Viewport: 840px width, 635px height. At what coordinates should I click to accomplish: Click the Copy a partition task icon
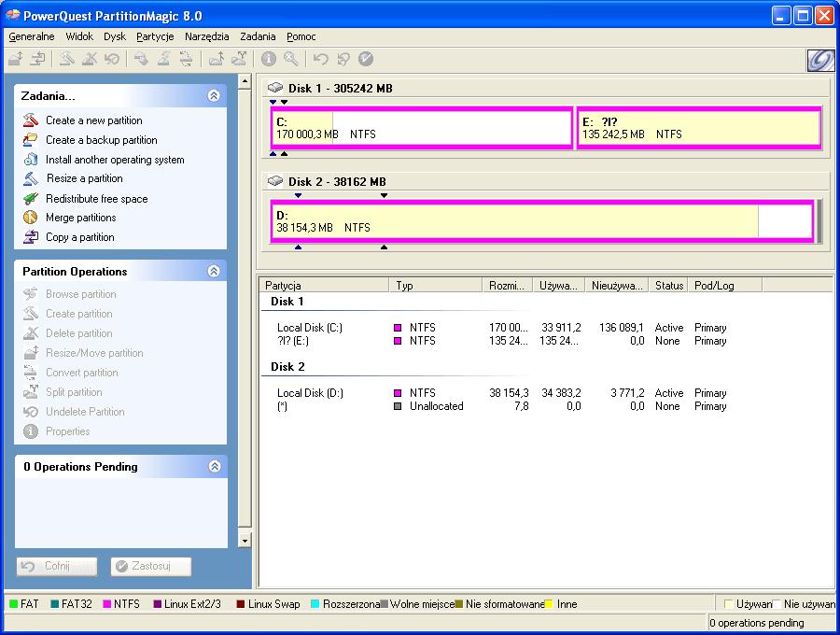[x=31, y=237]
